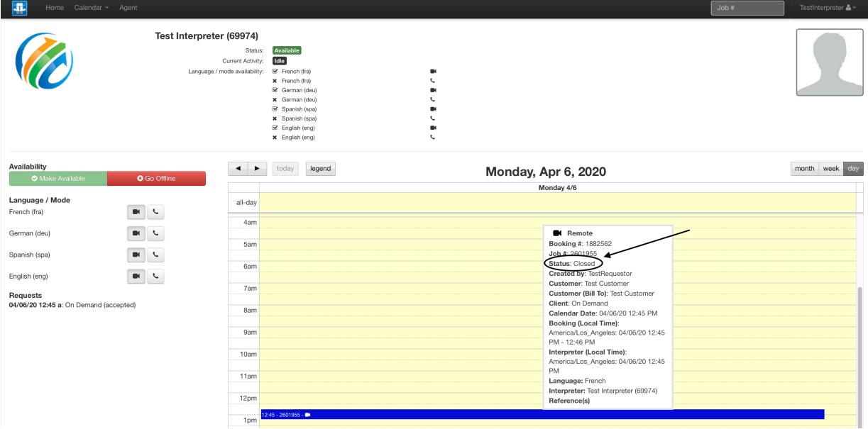The width and height of the screenshot is (868, 429).
Task: Select the Spanish video call icon under Language / Mode
Action: tap(136, 255)
